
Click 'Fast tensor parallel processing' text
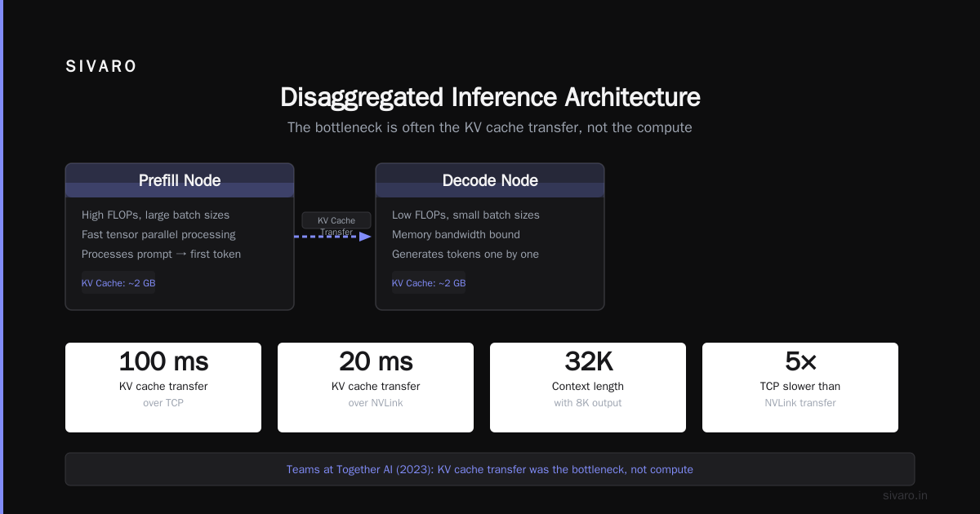point(158,234)
